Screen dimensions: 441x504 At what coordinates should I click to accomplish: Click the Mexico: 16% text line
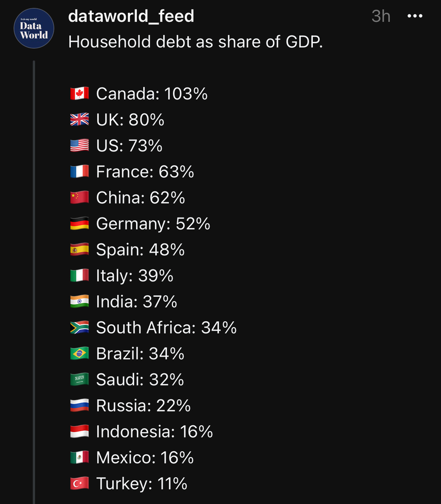click(144, 458)
